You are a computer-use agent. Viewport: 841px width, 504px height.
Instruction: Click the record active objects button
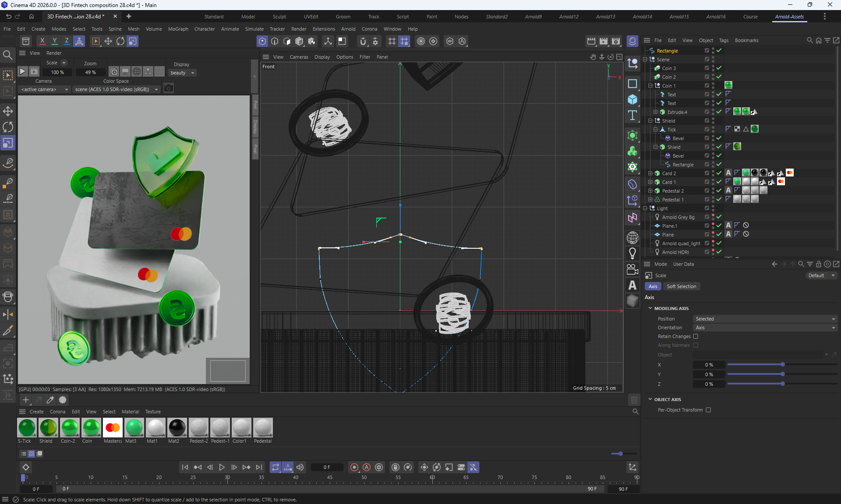pyautogui.click(x=354, y=467)
